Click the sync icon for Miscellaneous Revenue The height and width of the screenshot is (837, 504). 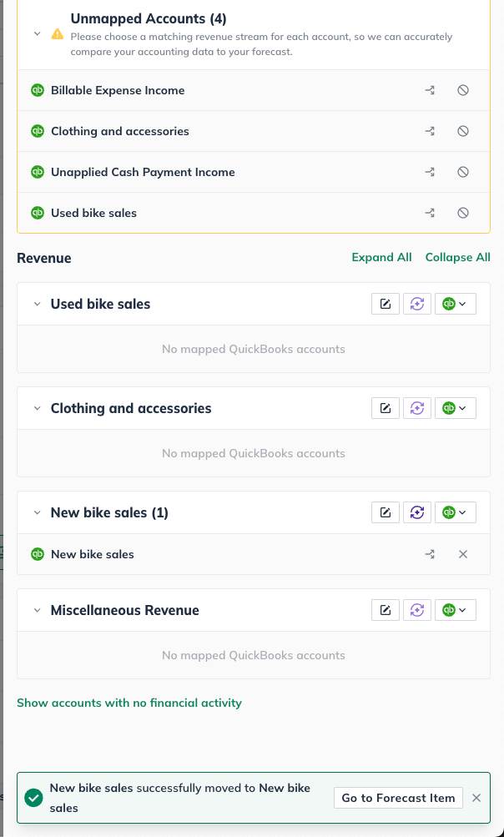(416, 610)
